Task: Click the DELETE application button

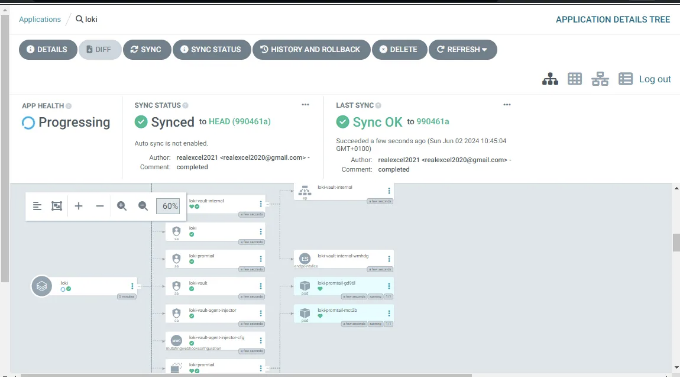Action: [399, 49]
